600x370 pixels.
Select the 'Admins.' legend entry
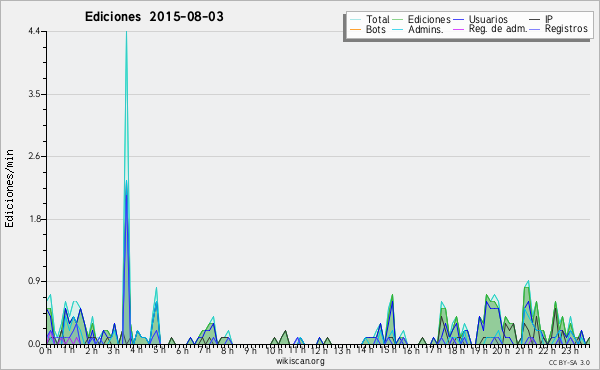pos(418,29)
